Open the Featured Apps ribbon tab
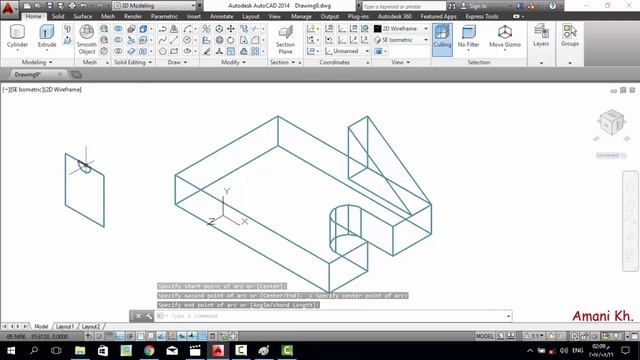Viewport: 640px width, 360px height. [x=438, y=16]
